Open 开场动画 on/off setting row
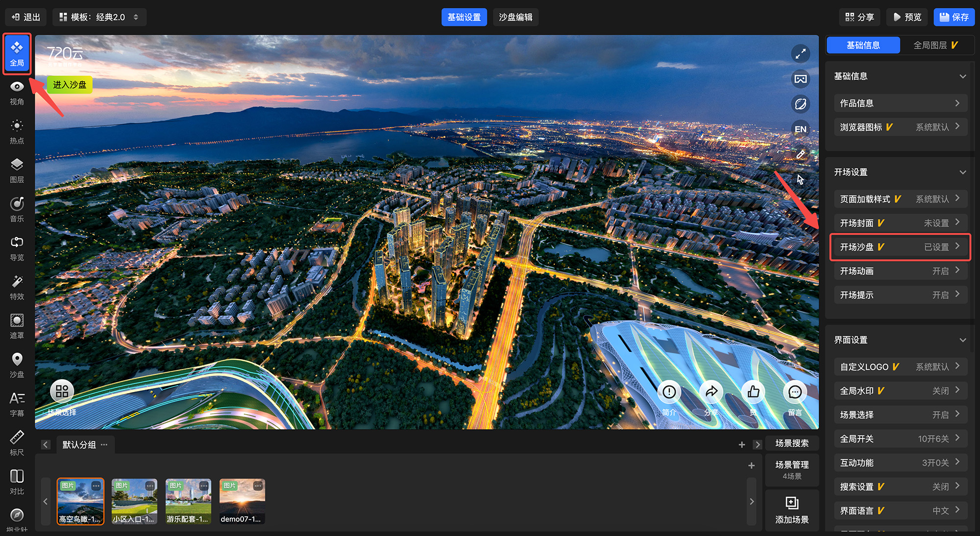 (900, 271)
